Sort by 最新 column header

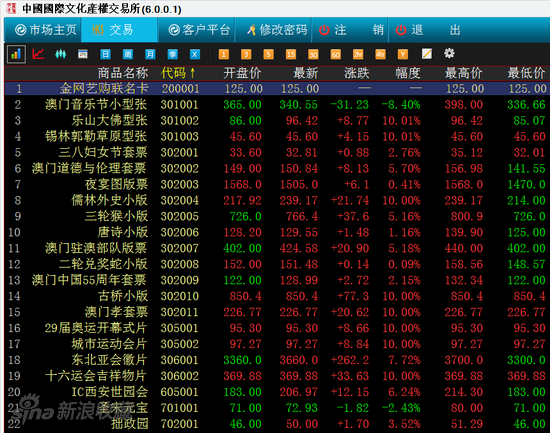(x=306, y=73)
